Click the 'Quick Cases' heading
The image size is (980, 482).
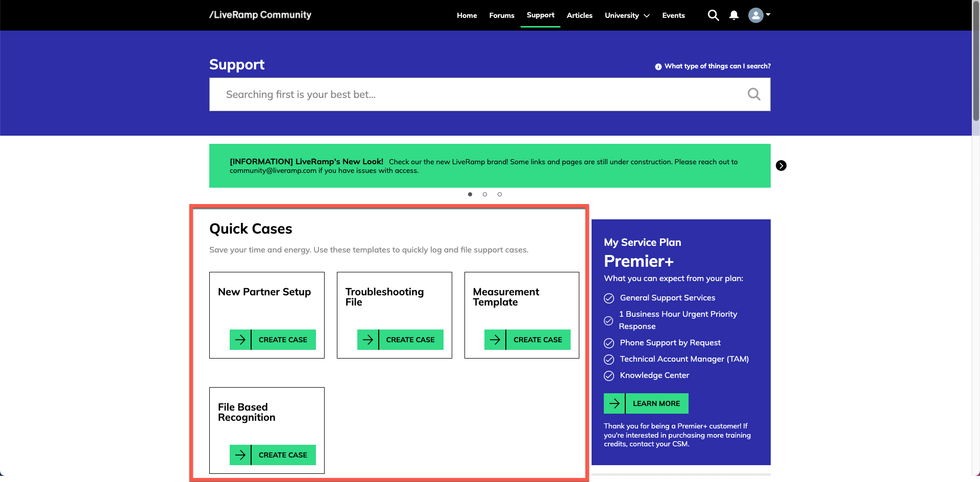coord(251,229)
